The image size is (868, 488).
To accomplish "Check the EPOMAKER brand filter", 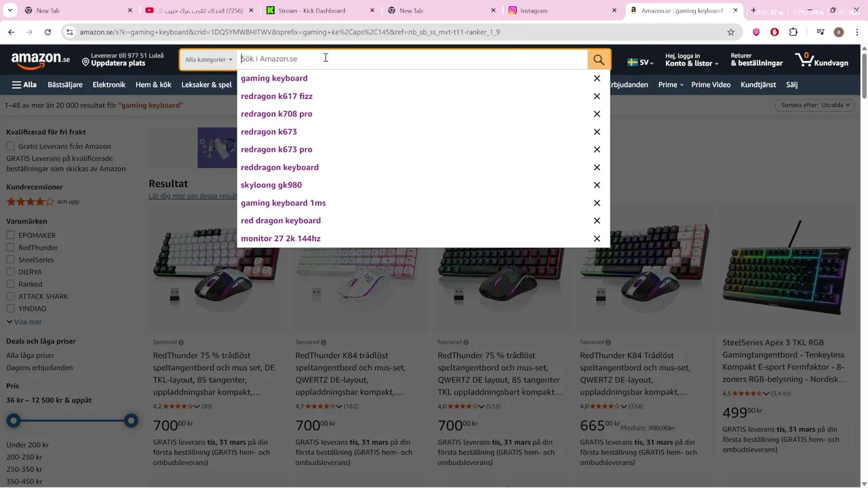I will [x=10, y=235].
